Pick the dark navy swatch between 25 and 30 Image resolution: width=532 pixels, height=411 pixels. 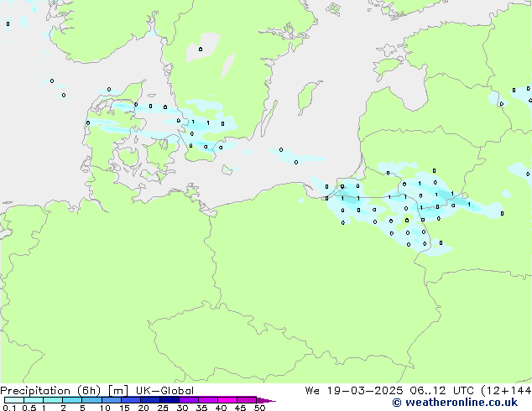click(x=170, y=400)
